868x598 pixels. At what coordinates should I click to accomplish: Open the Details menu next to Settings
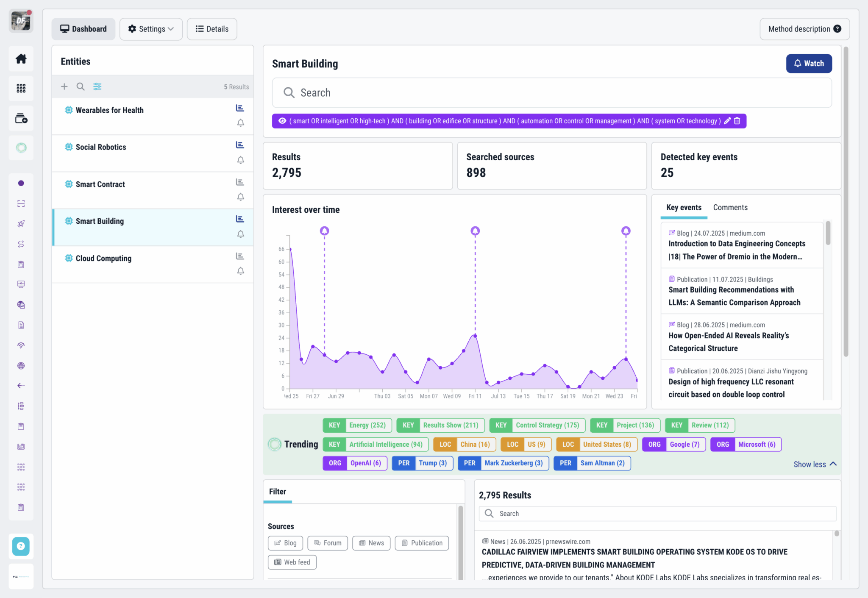(212, 29)
